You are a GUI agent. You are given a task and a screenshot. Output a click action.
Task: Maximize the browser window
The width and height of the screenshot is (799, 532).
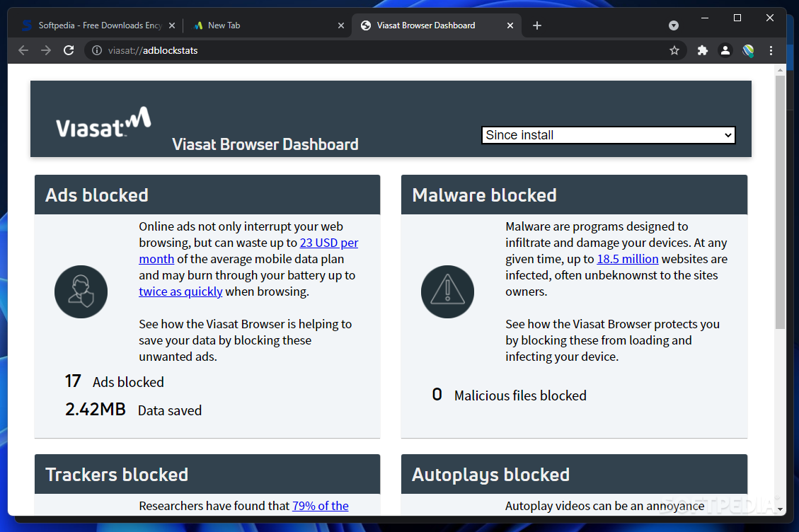point(737,18)
